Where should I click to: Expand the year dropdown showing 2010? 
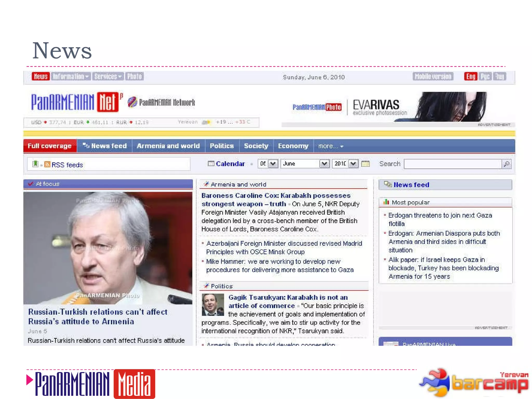click(x=353, y=164)
